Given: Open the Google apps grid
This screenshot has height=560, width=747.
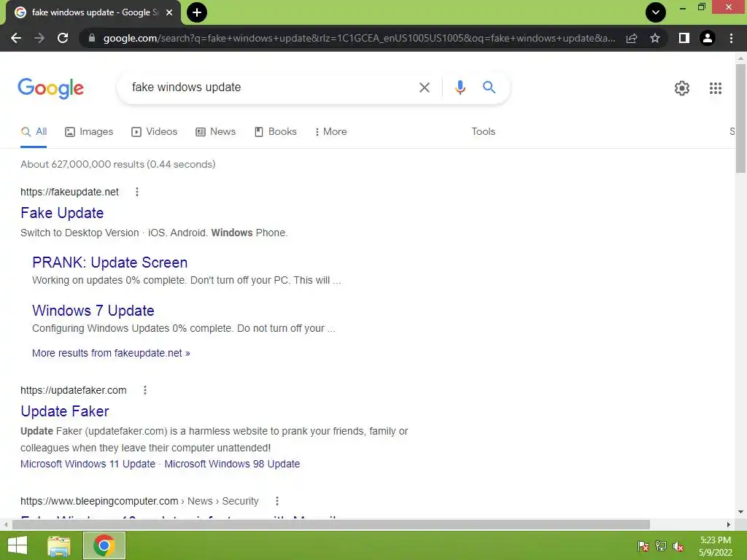Looking at the screenshot, I should pos(715,88).
